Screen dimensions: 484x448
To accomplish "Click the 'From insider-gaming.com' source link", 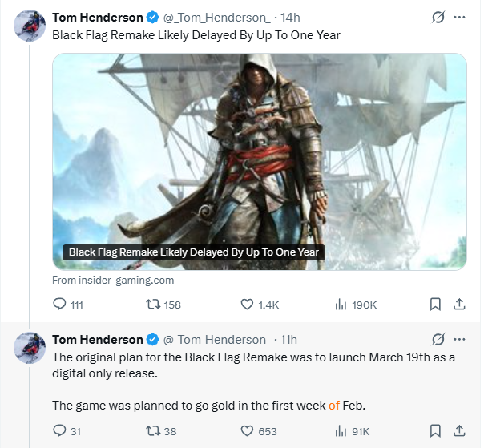I will tap(113, 281).
